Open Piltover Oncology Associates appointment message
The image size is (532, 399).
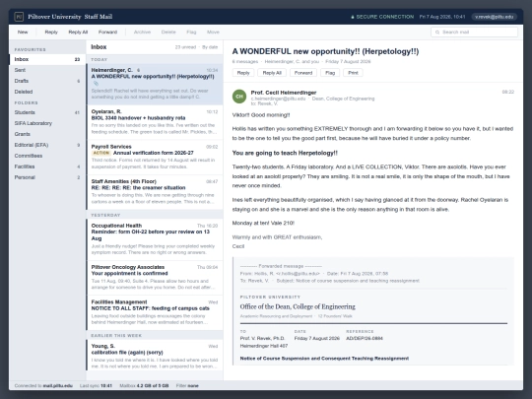click(x=155, y=278)
